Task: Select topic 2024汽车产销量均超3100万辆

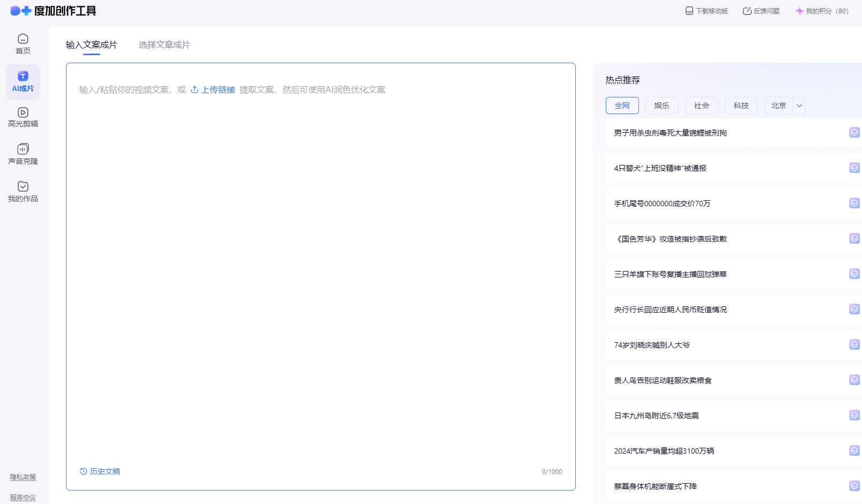Action: 664,451
